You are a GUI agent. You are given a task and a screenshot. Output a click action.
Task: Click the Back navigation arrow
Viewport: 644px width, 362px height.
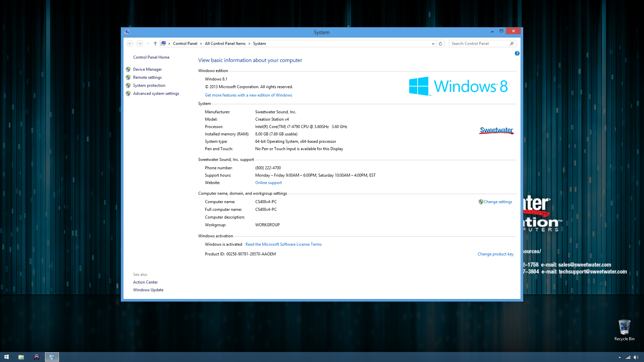tap(130, 44)
